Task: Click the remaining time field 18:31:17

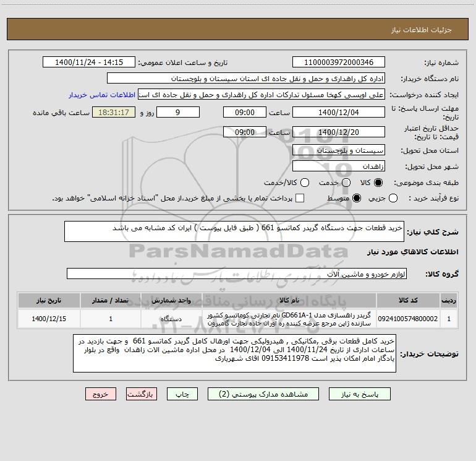Action: tap(114, 112)
